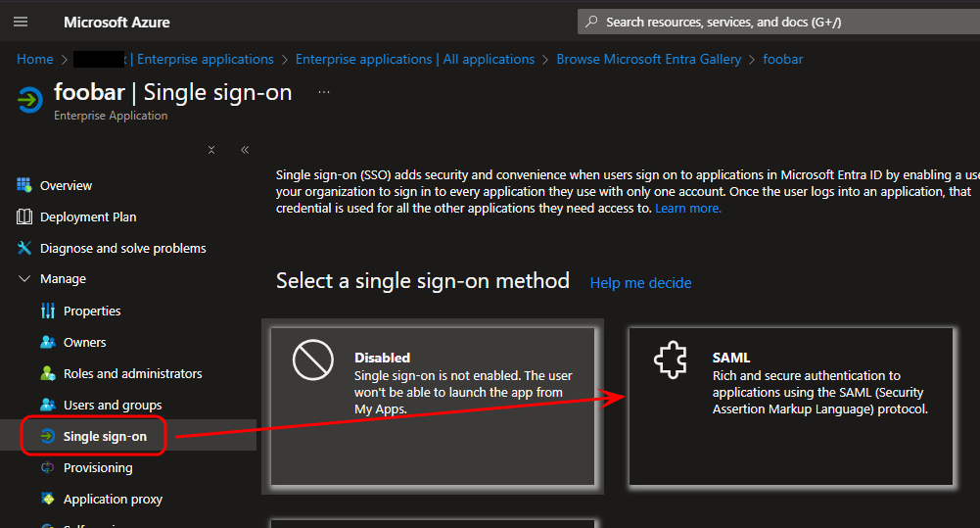
Task: Click the Owners people icon
Action: point(48,342)
